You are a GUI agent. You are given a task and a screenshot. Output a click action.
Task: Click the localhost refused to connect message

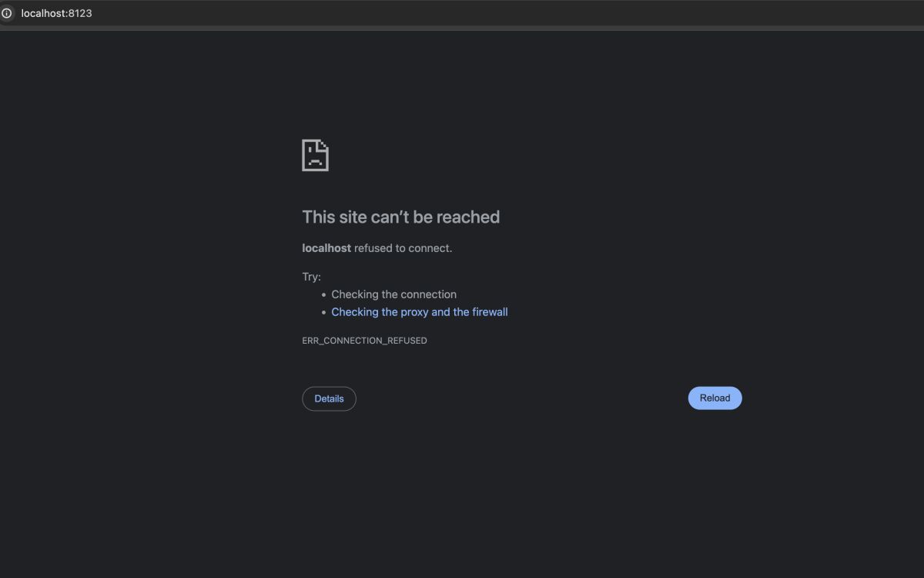pos(377,248)
